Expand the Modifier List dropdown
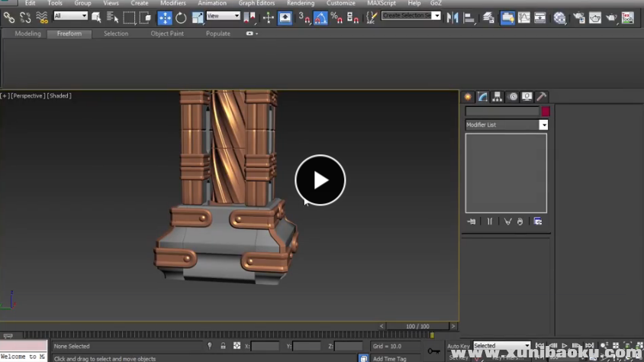This screenshot has width=644, height=362. (x=543, y=124)
